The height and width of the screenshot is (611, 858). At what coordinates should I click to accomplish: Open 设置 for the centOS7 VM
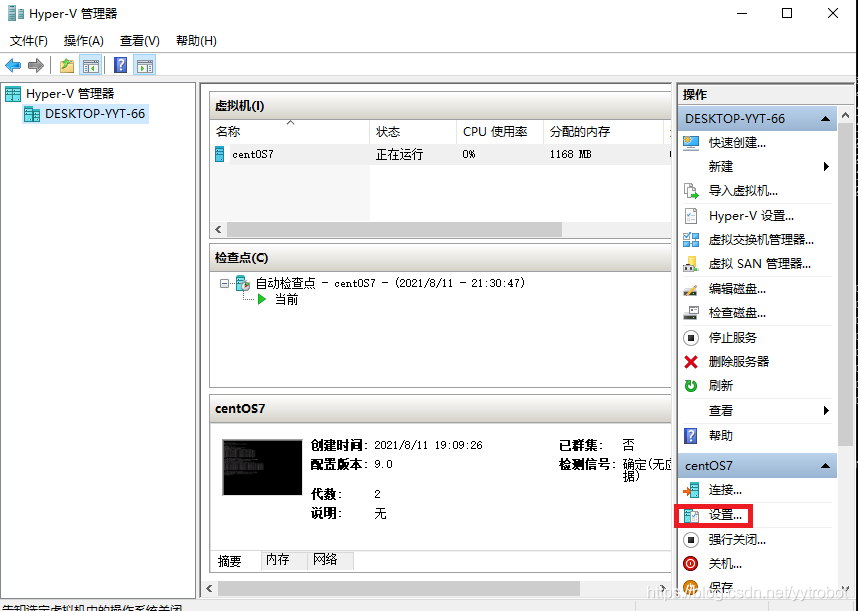pyautogui.click(x=724, y=515)
